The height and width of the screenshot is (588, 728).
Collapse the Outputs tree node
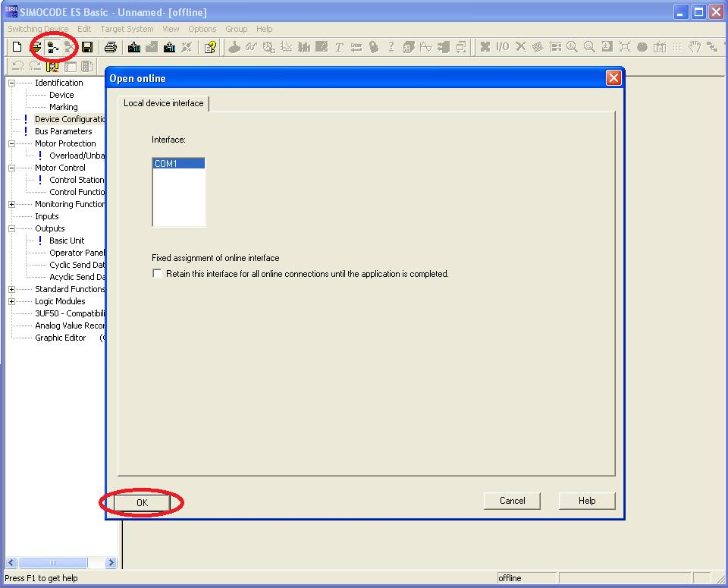(x=11, y=229)
